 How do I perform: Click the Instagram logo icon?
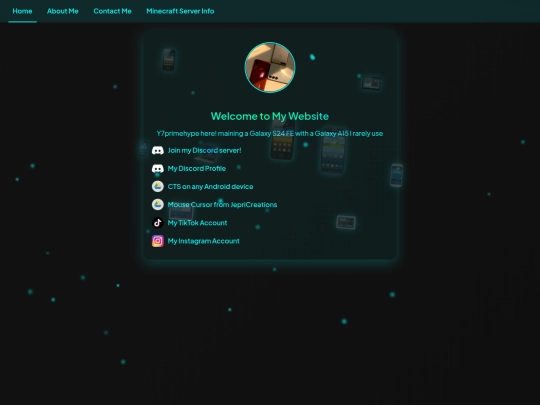click(158, 241)
